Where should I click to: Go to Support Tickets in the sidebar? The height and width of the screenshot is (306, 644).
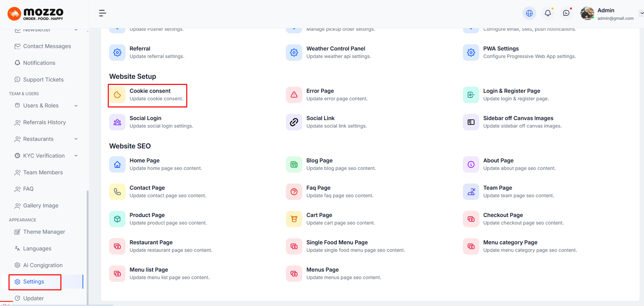[43, 80]
